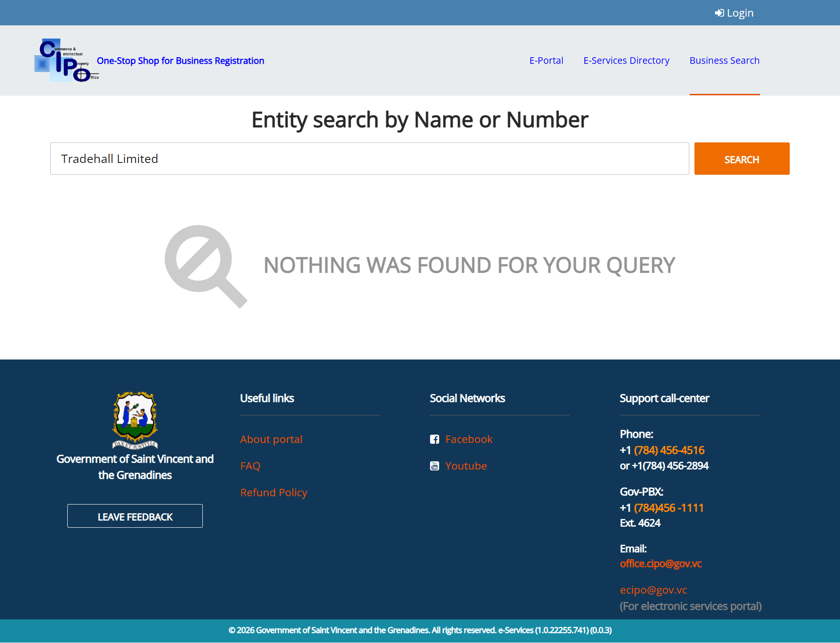840x643 pixels.
Task: Click the CIPO logo image
Action: tap(66, 60)
